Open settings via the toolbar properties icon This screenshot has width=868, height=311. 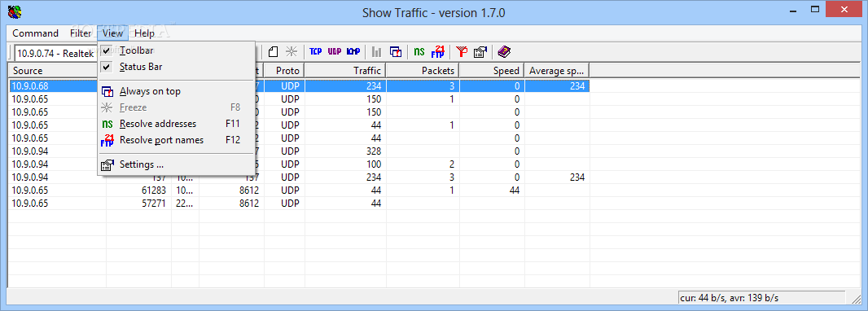[x=480, y=52]
